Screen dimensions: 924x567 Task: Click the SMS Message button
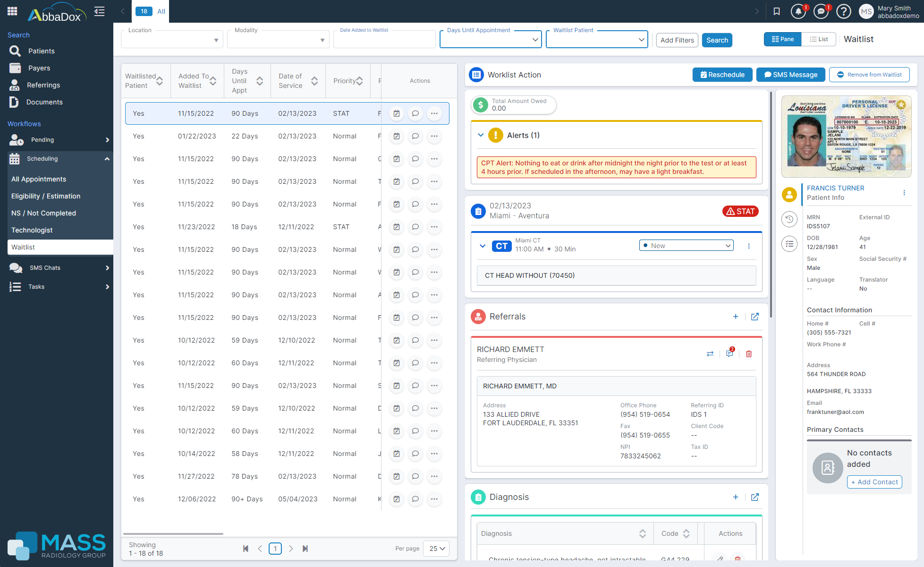[791, 75]
